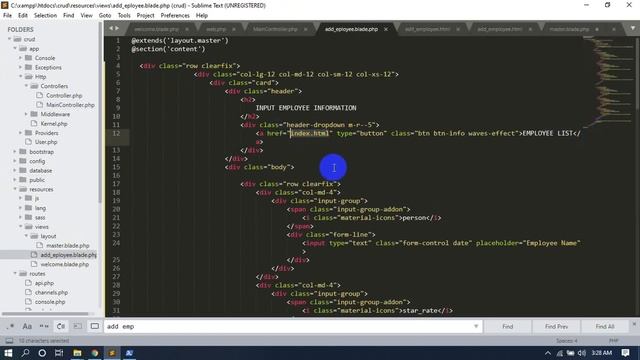Screen dimensions: 640x360
Task: Open the Windows Start menu
Action: click(x=8, y=353)
